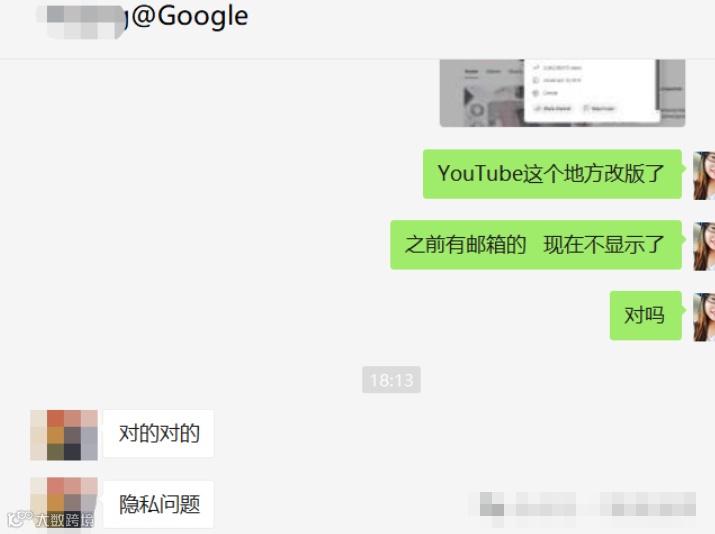
Task: Select the green "对吗" message bubble
Action: [646, 316]
